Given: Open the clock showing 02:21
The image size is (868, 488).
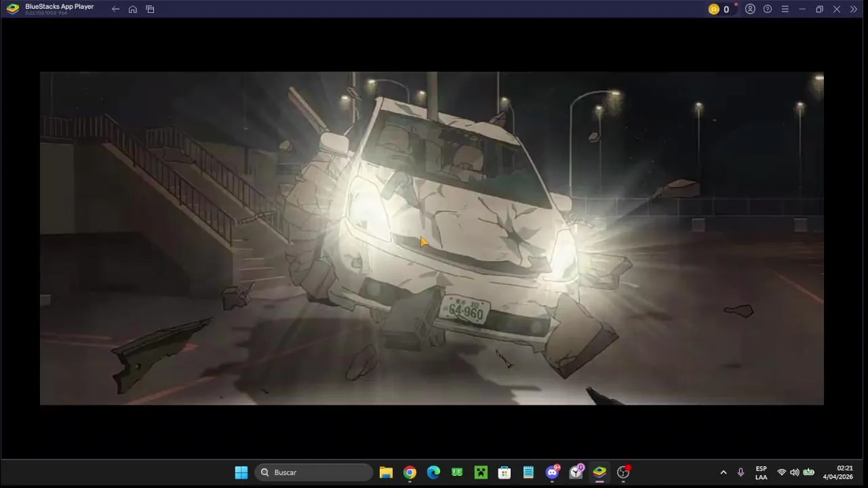Looking at the screenshot, I should tap(838, 472).
